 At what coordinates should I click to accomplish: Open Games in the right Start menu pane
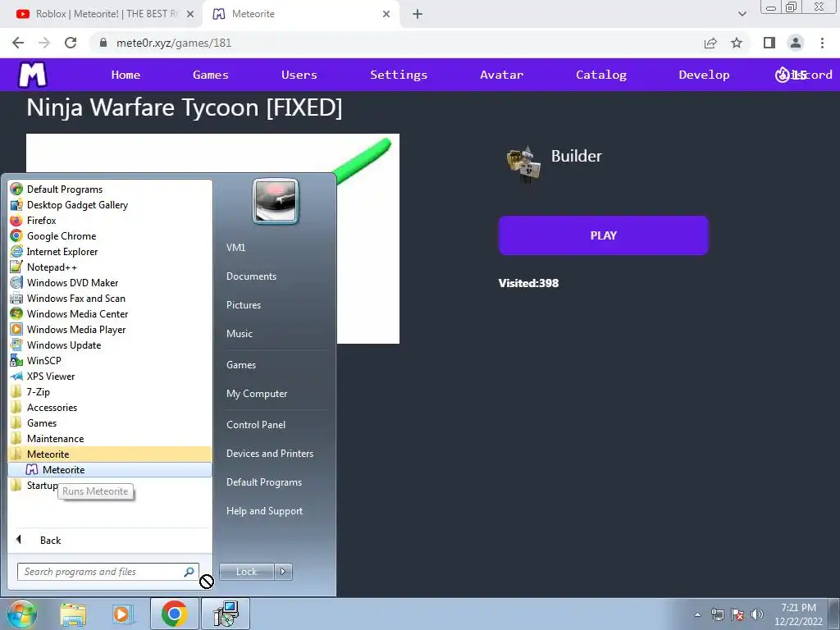(x=240, y=365)
